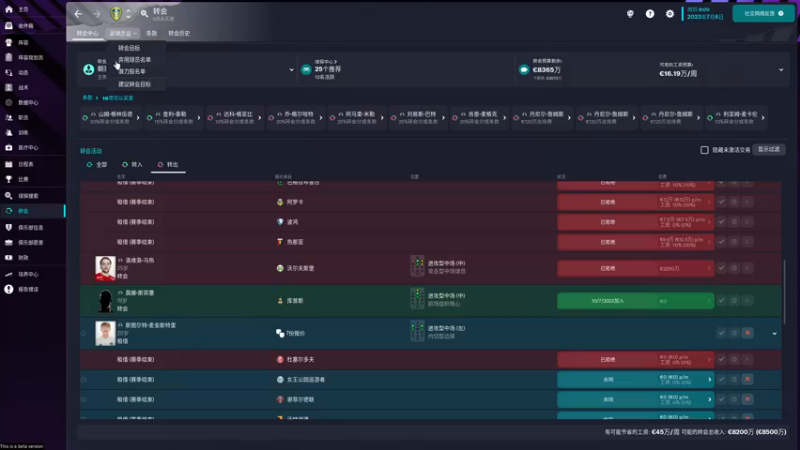Click the 杜塞尔多夫 club name
This screenshot has height=450, width=800.
pyautogui.click(x=300, y=360)
